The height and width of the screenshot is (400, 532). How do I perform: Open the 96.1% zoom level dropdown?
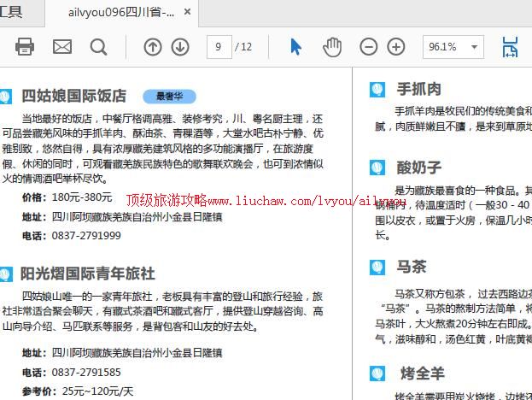click(x=474, y=47)
